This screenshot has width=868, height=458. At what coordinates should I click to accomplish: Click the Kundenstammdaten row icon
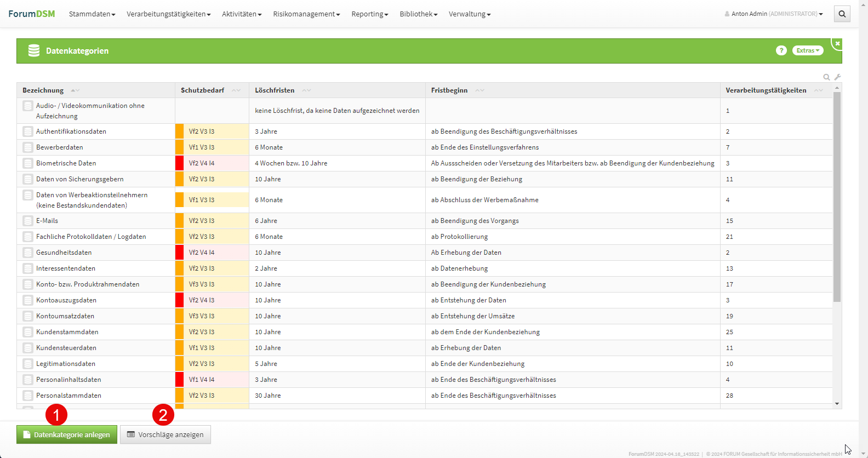pos(28,332)
